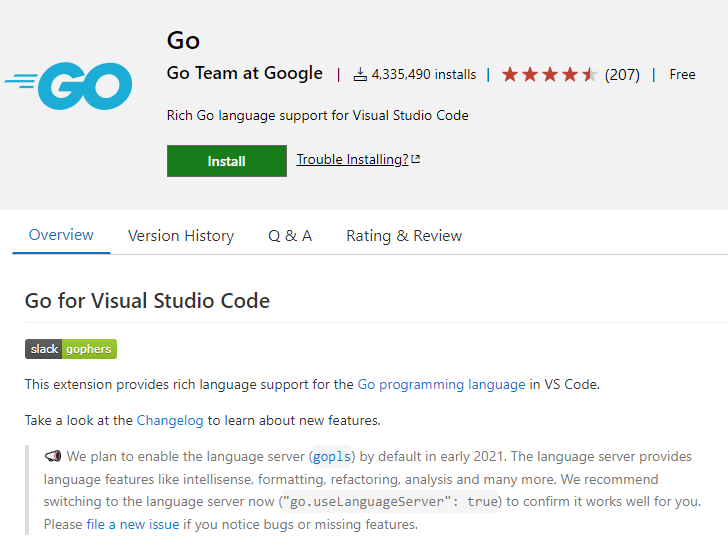Click the file a new issue link
Viewport: 728px width, 553px height.
pyautogui.click(x=133, y=524)
